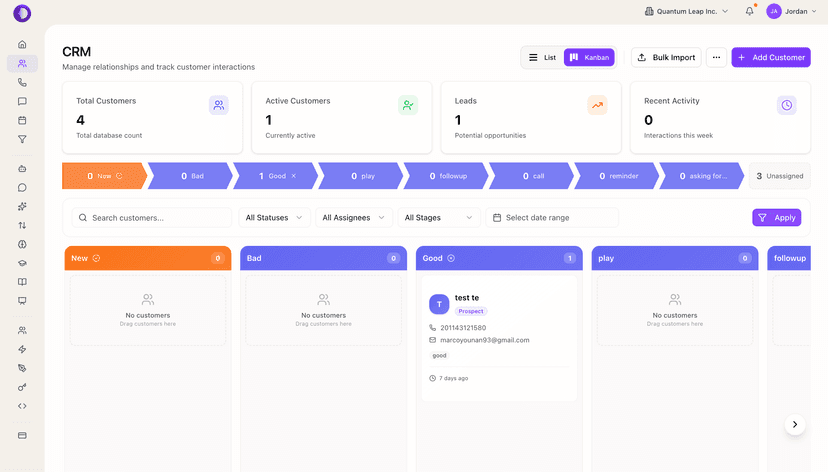Screen dimensions: 828x472
Task: Open the presentation screen sidebar icon
Action: coord(22,301)
